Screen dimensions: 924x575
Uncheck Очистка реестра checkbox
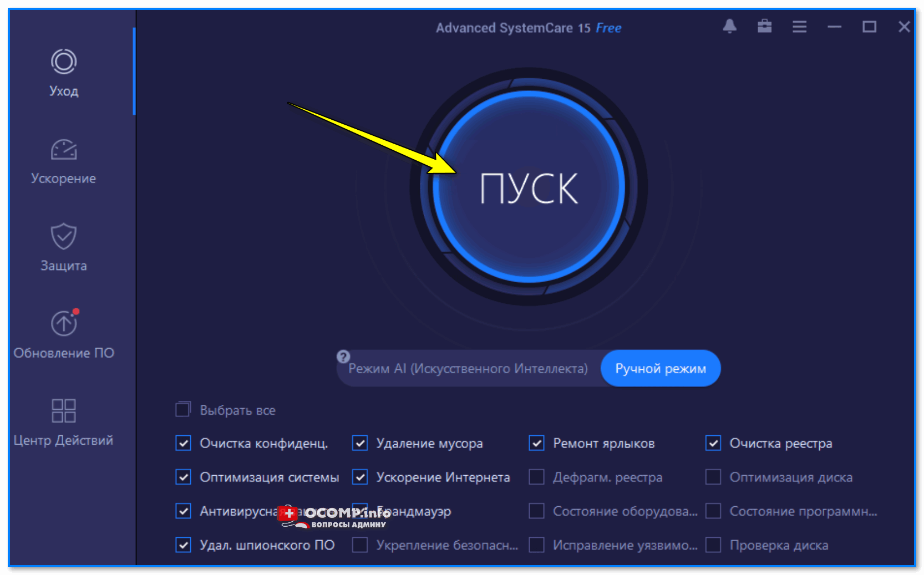pyautogui.click(x=713, y=443)
